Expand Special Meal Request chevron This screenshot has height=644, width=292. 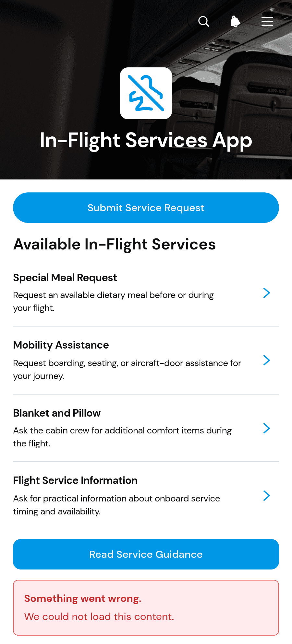point(267,293)
